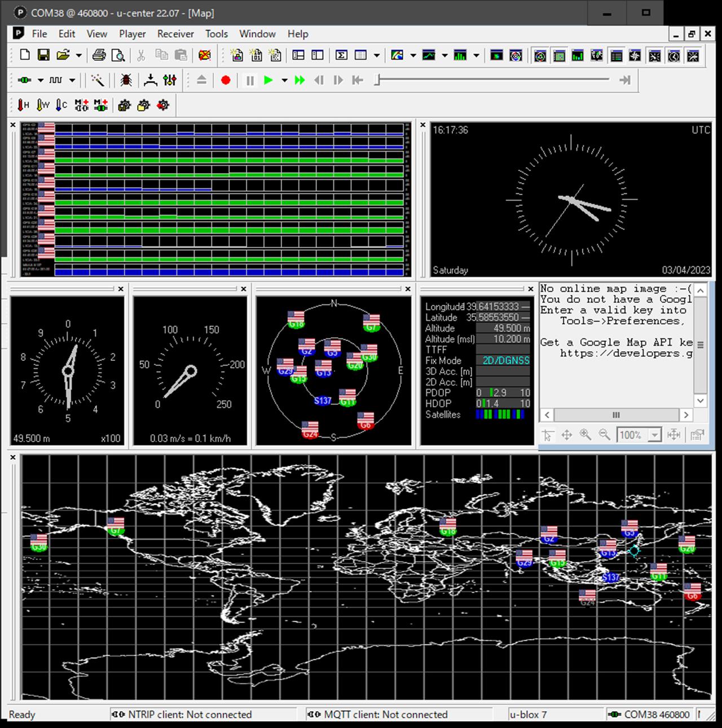Click the hot start thermometer H icon
This screenshot has width=722, height=728.
[23, 105]
